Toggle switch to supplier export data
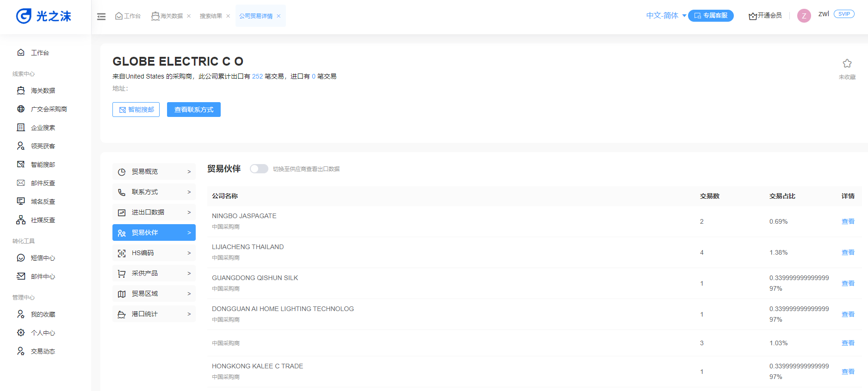Screen dimensions: 868x391 click(259, 169)
